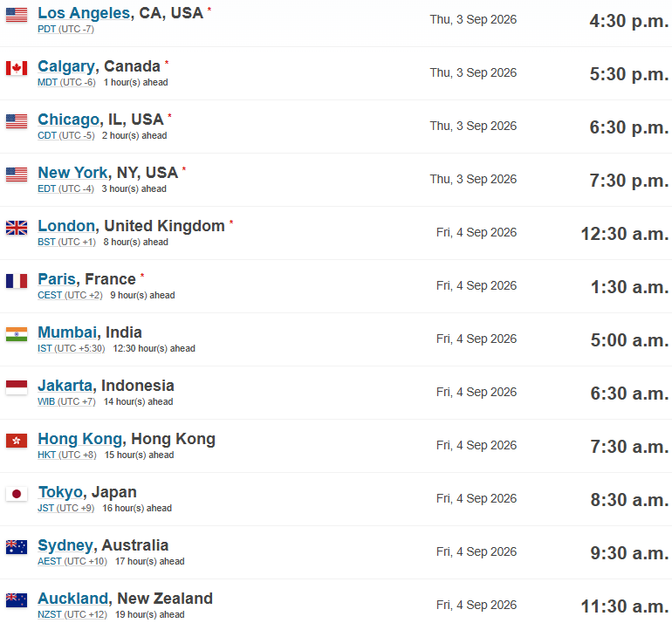
Task: Click the US flag icon beside Chicago
Action: (x=17, y=121)
